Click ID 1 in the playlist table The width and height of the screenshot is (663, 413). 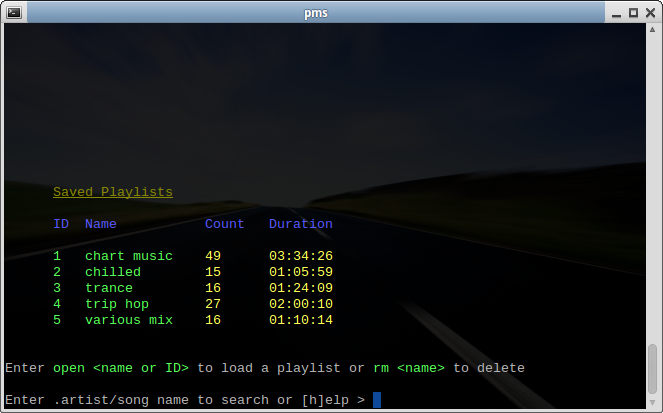(57, 256)
